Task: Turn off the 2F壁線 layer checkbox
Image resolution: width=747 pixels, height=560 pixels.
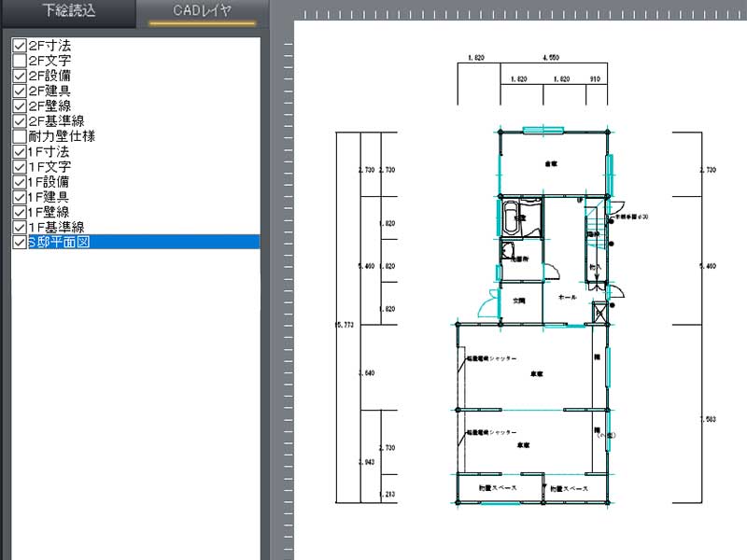Action: click(19, 106)
